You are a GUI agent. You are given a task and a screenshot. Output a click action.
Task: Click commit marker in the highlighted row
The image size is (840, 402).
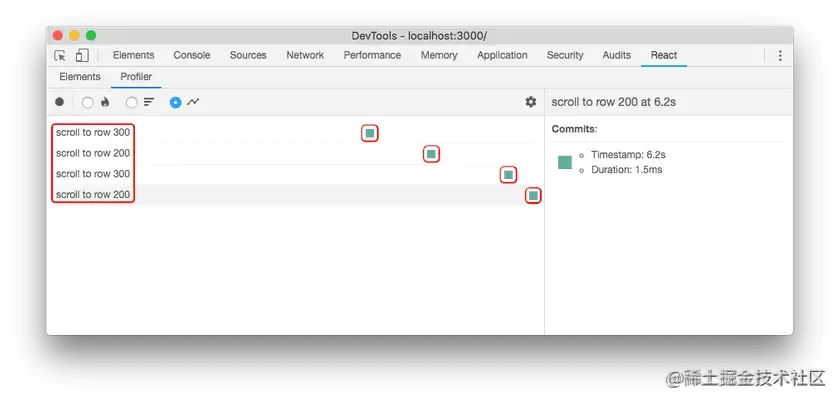click(x=533, y=196)
